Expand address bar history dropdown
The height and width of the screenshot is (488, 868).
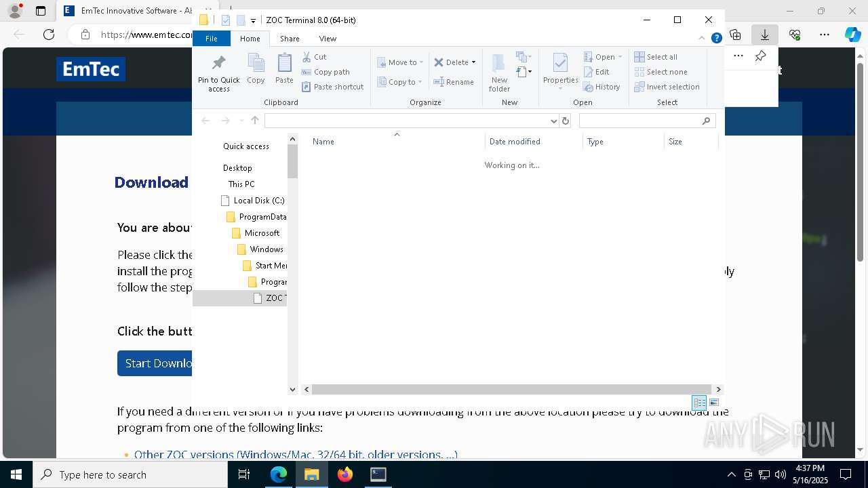point(554,121)
